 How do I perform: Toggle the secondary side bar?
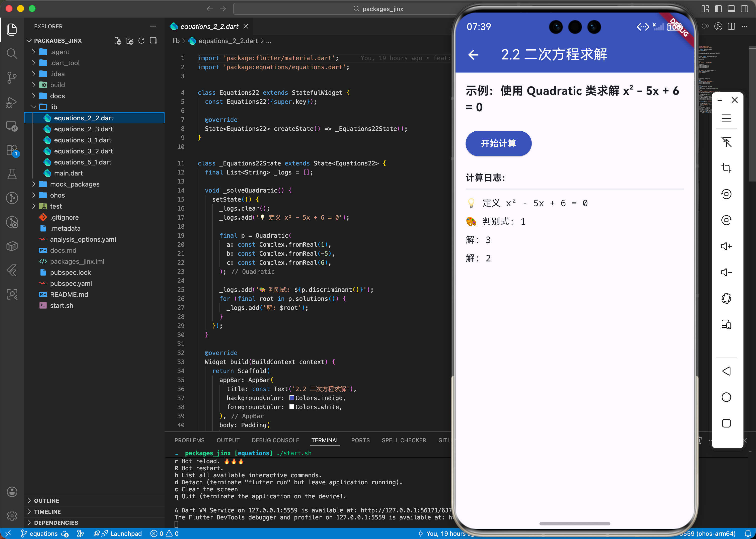click(x=744, y=9)
